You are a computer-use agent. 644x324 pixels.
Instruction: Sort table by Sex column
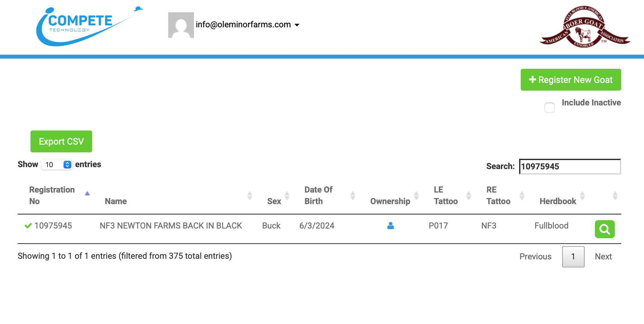[274, 201]
